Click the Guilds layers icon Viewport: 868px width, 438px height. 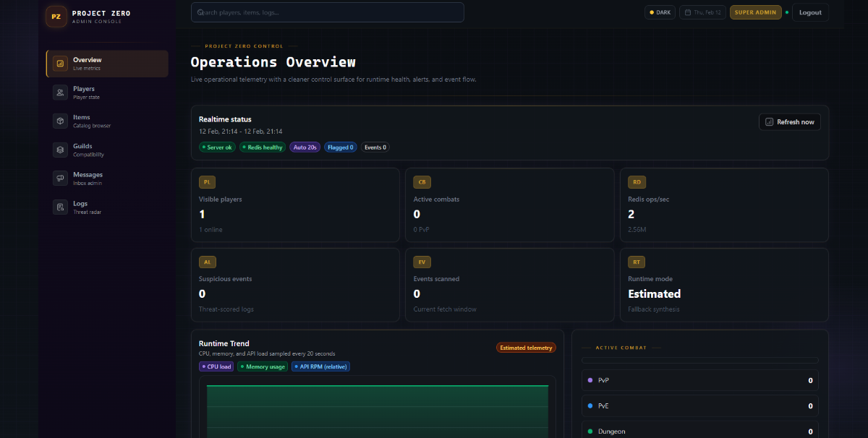point(60,150)
